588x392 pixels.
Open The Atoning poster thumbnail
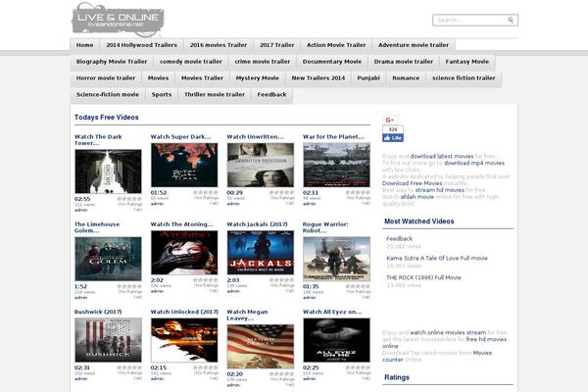tap(184, 253)
